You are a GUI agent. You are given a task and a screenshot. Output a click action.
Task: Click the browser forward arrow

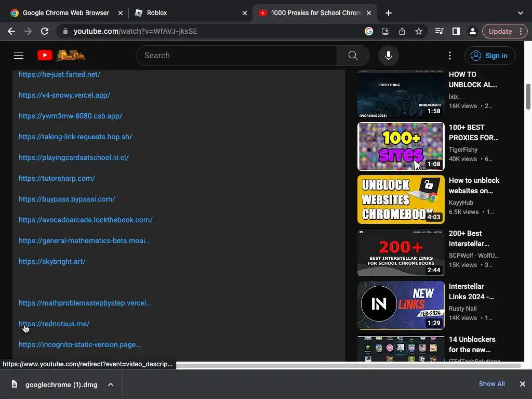pyautogui.click(x=28, y=31)
